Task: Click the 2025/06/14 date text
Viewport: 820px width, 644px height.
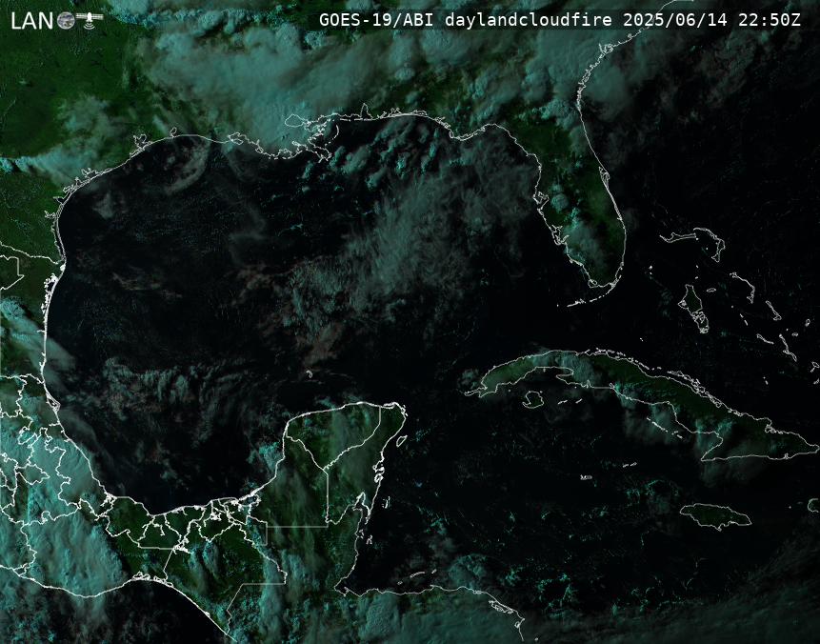Action: point(675,20)
